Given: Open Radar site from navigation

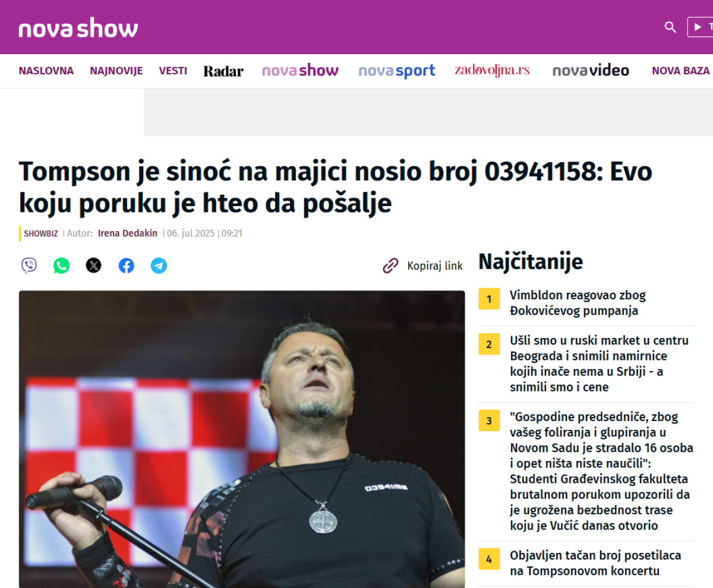Looking at the screenshot, I should click(223, 71).
